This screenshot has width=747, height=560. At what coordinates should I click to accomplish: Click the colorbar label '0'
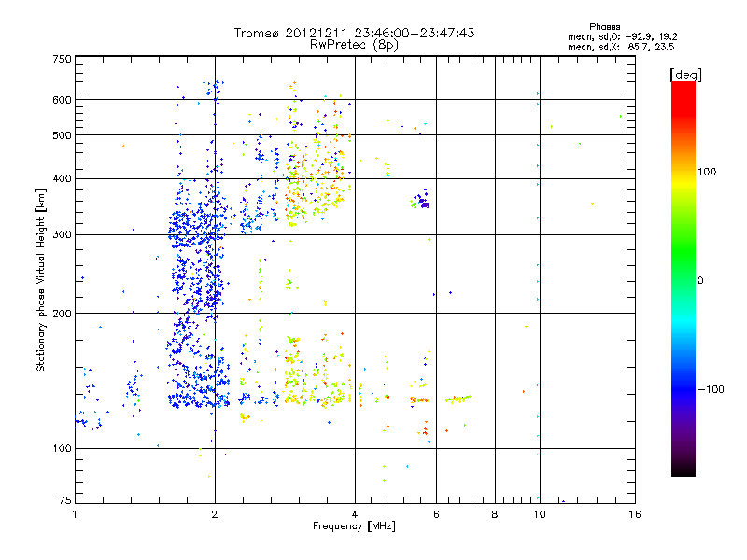click(x=700, y=281)
